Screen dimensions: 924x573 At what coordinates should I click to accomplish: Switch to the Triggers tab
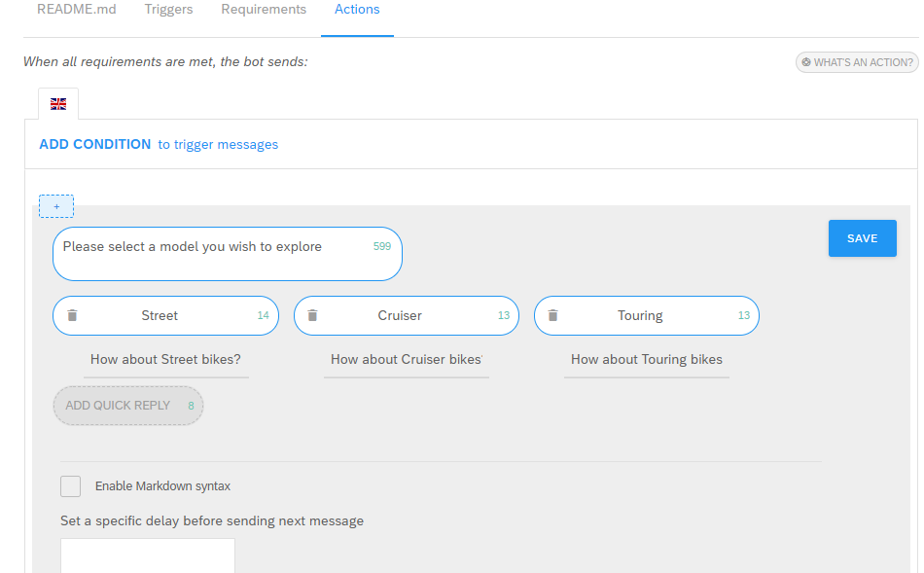point(168,10)
